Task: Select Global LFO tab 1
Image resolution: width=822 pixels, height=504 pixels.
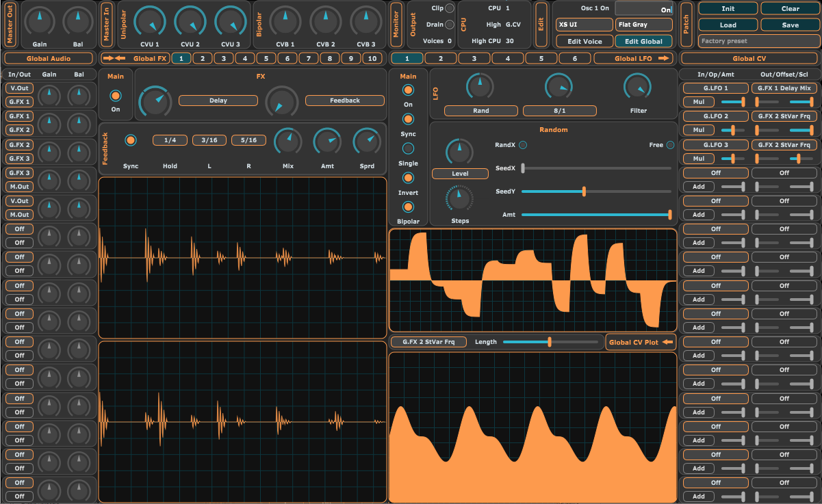Action: pyautogui.click(x=407, y=58)
